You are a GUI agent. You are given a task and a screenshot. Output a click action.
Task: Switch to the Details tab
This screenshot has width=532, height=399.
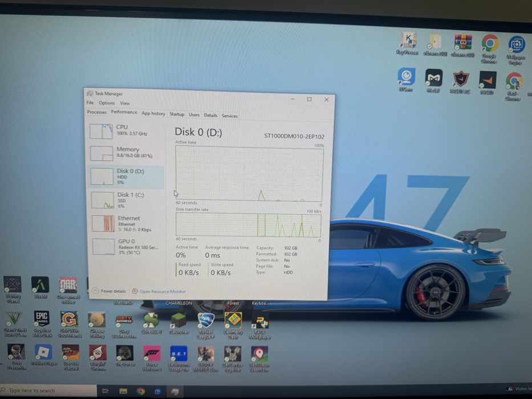[x=210, y=115]
